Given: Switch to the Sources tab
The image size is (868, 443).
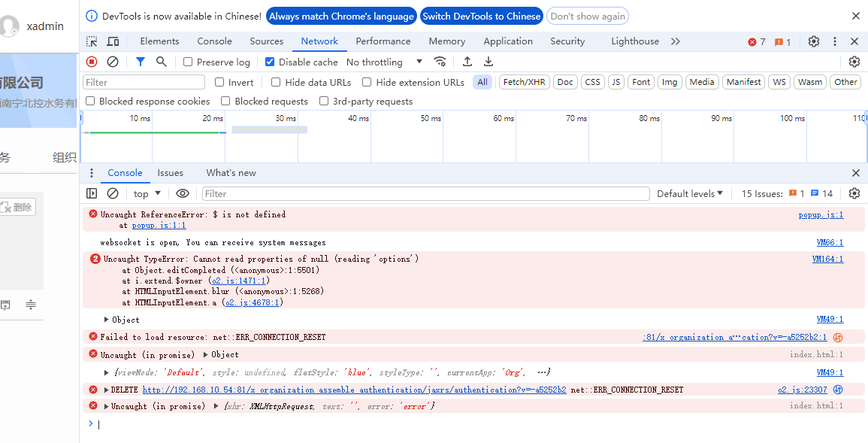Looking at the screenshot, I should coord(266,41).
